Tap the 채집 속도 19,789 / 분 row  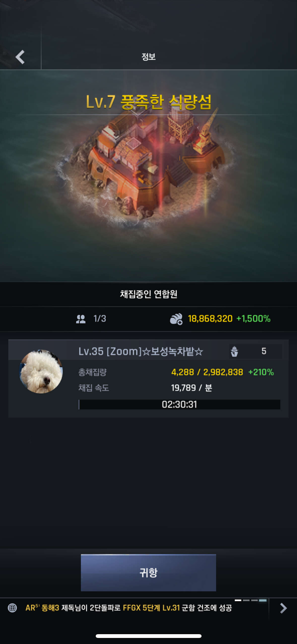[145, 388]
